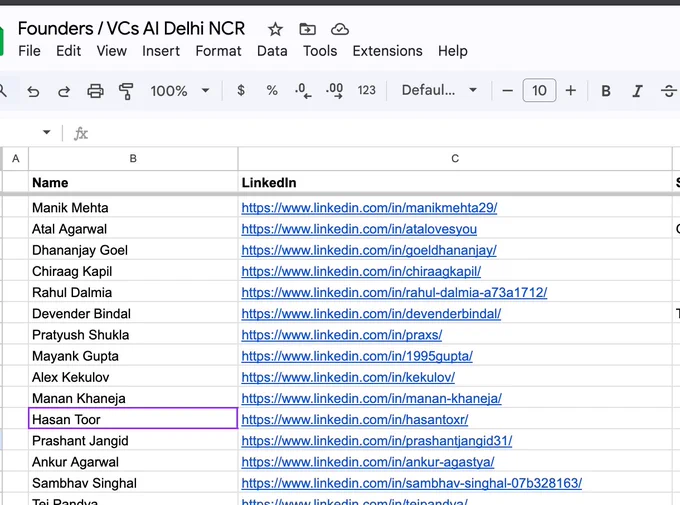The height and width of the screenshot is (505, 680).
Task: Open Manik Mehta's LinkedIn link
Action: (369, 208)
